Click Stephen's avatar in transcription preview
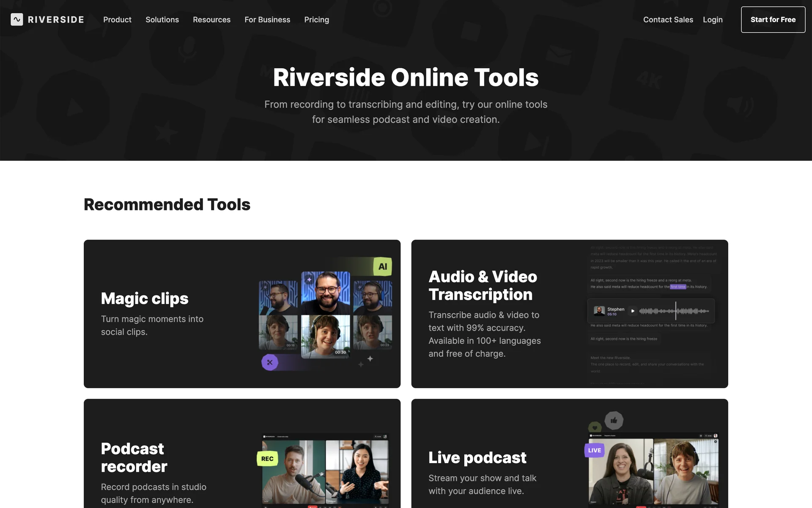 pyautogui.click(x=599, y=311)
